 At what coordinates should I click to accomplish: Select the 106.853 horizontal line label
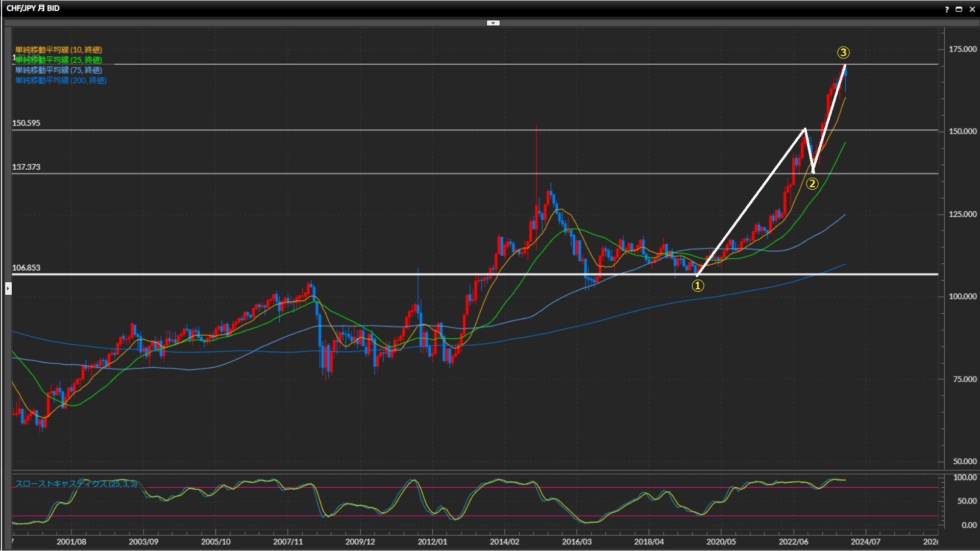tap(26, 268)
